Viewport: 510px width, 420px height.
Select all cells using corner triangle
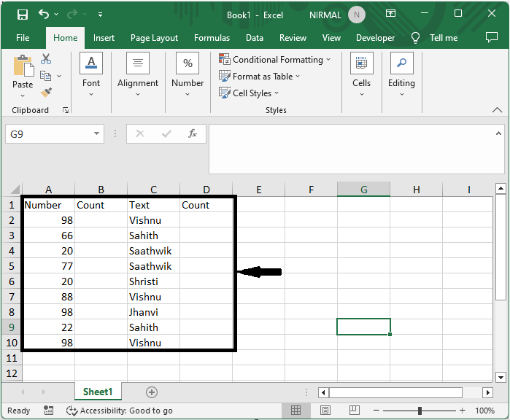[15, 189]
